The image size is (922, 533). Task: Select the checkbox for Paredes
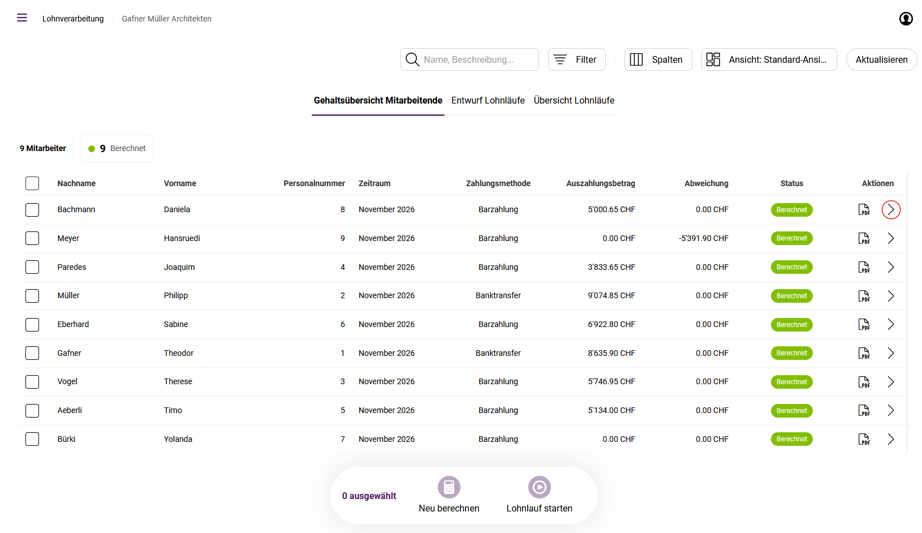click(x=32, y=267)
